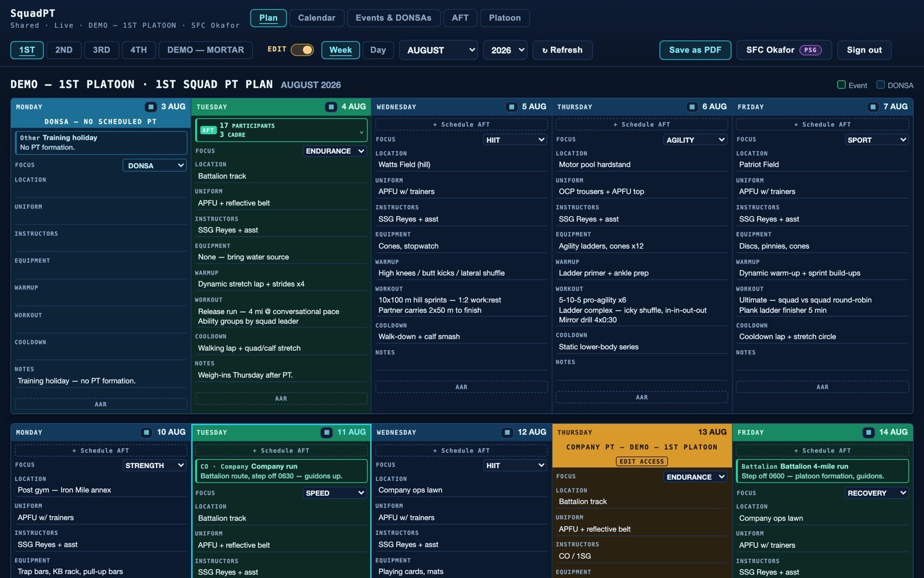Open the AAR for Thursday 6 AUG
The width and height of the screenshot is (924, 578).
(642, 398)
